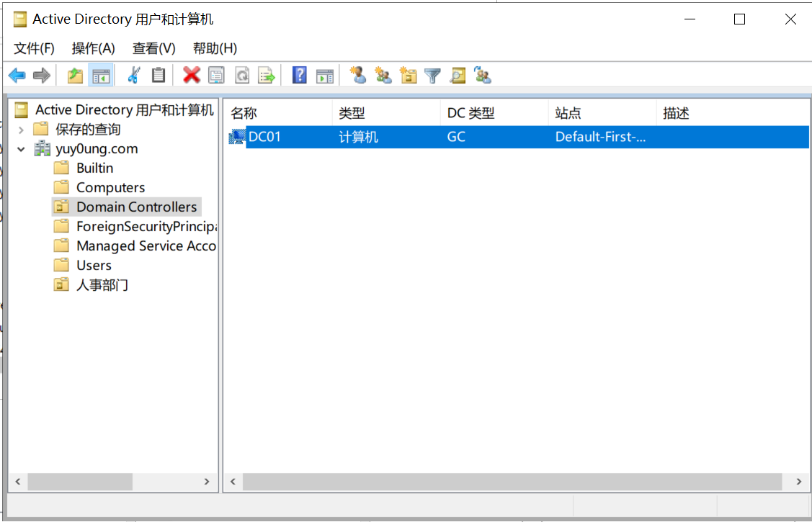Click the funnel Filter options icon
The height and width of the screenshot is (522, 812).
point(432,76)
